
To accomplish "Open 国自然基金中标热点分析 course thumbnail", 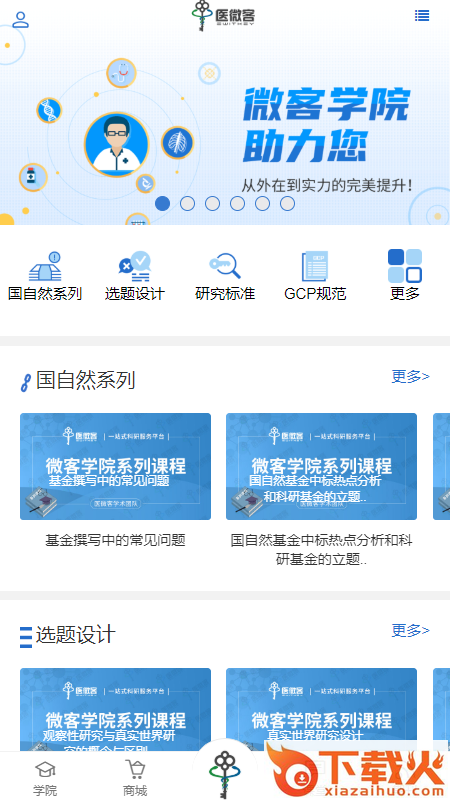I will (321, 466).
